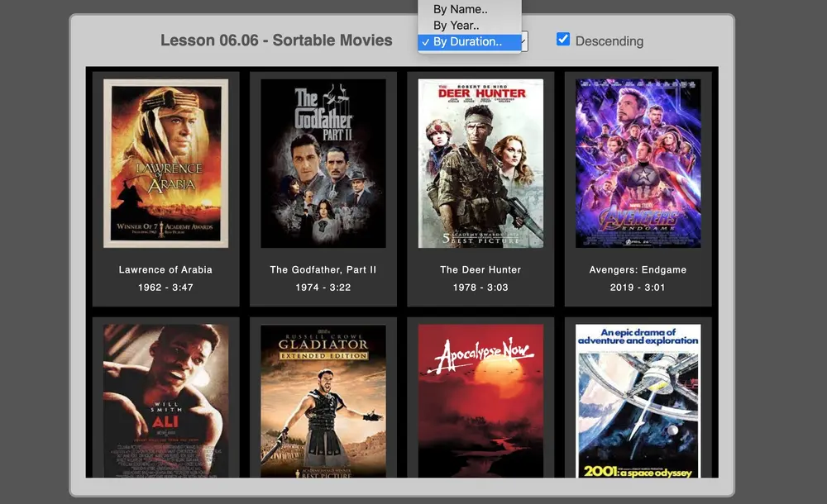Click the '1974 - 3:22' text
The height and width of the screenshot is (504, 827).
[323, 288]
